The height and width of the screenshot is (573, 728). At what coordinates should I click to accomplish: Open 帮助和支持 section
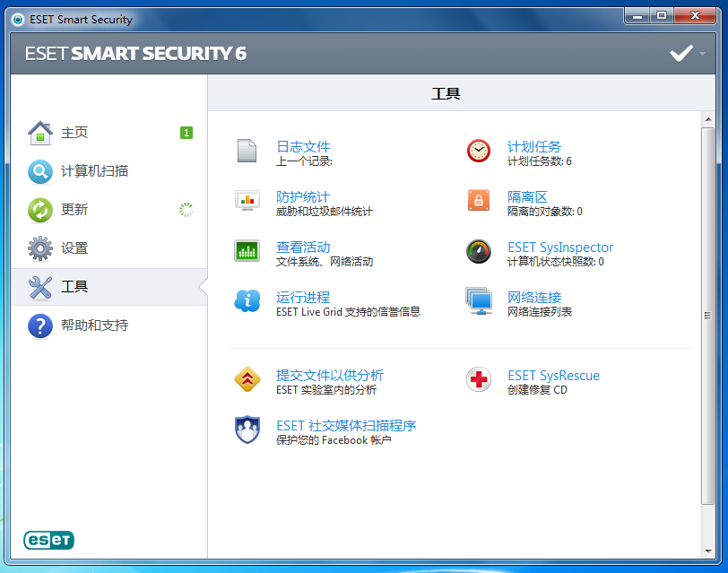[x=108, y=326]
